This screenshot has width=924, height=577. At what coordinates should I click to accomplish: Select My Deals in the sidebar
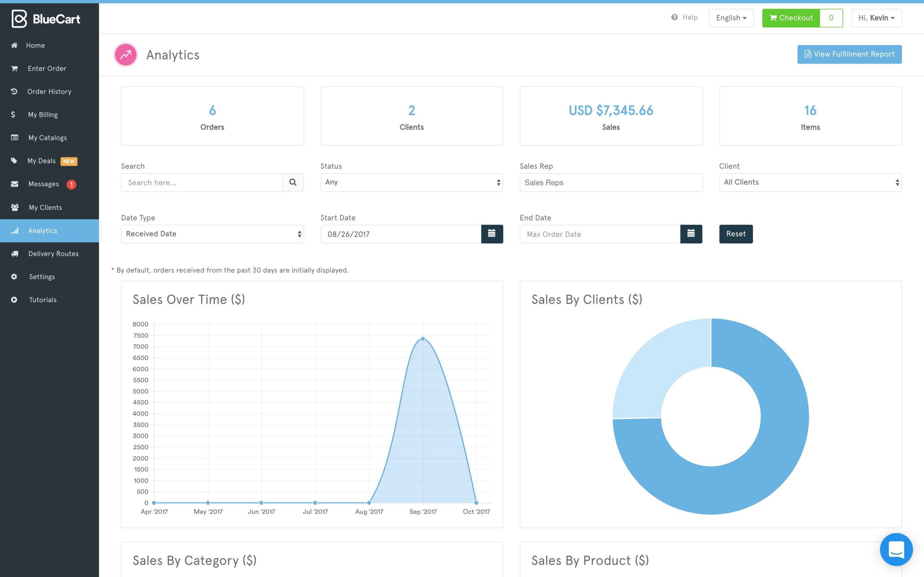(41, 161)
